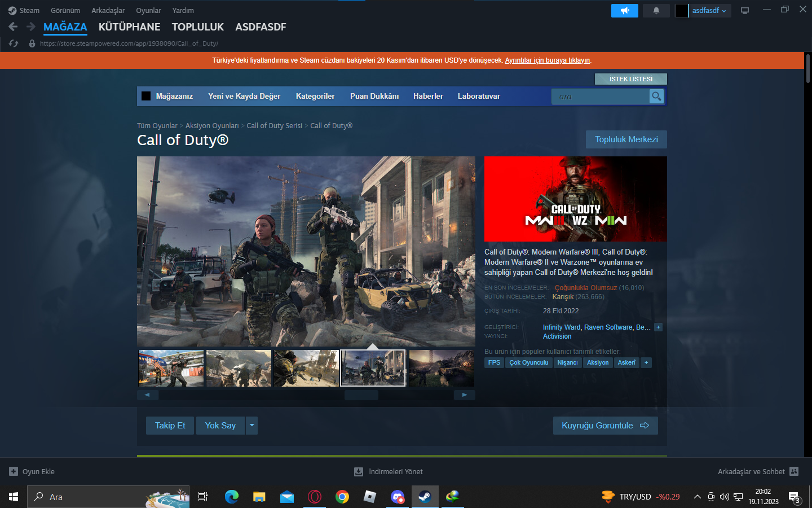Open Puan Dükkânı
The height and width of the screenshot is (508, 812).
(x=374, y=97)
